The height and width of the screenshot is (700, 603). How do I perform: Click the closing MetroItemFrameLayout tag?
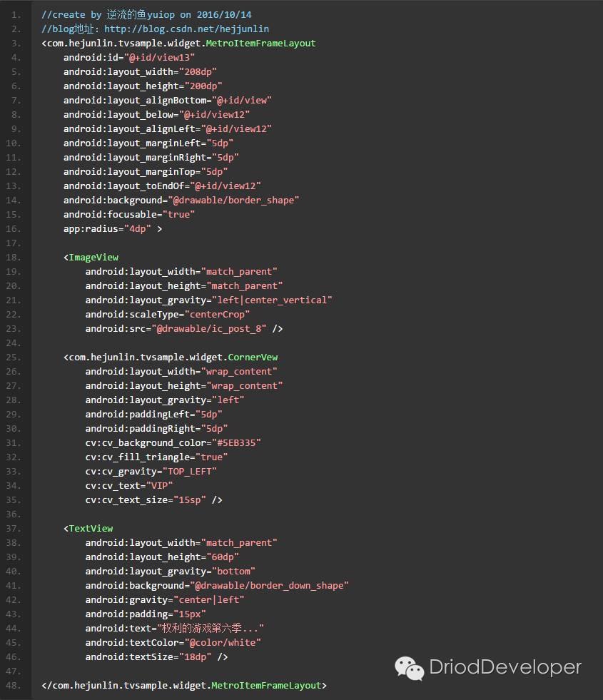pos(184,686)
